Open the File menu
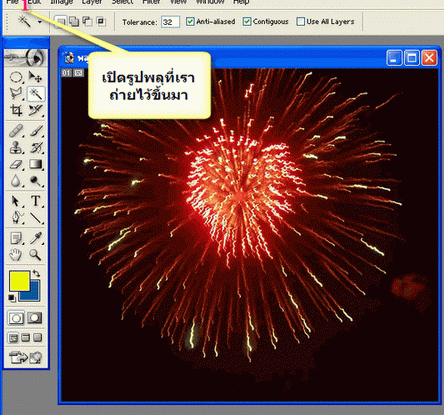Image resolution: width=444 pixels, height=415 pixels. pos(12,2)
